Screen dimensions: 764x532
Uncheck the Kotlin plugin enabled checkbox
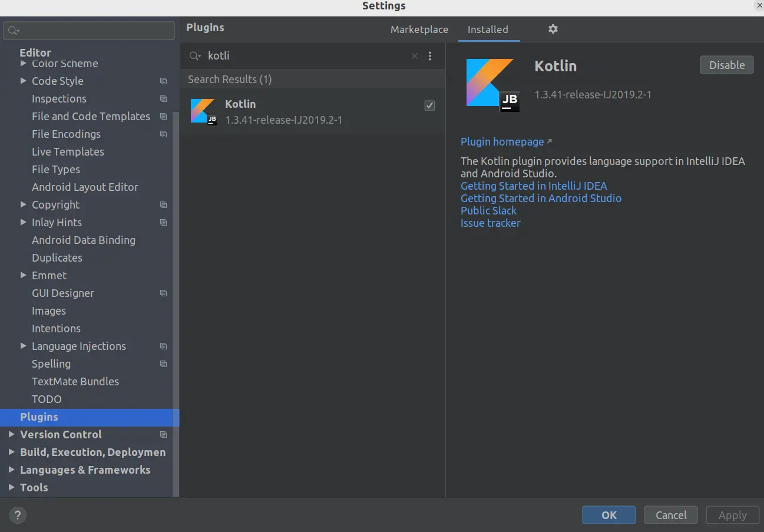point(430,105)
